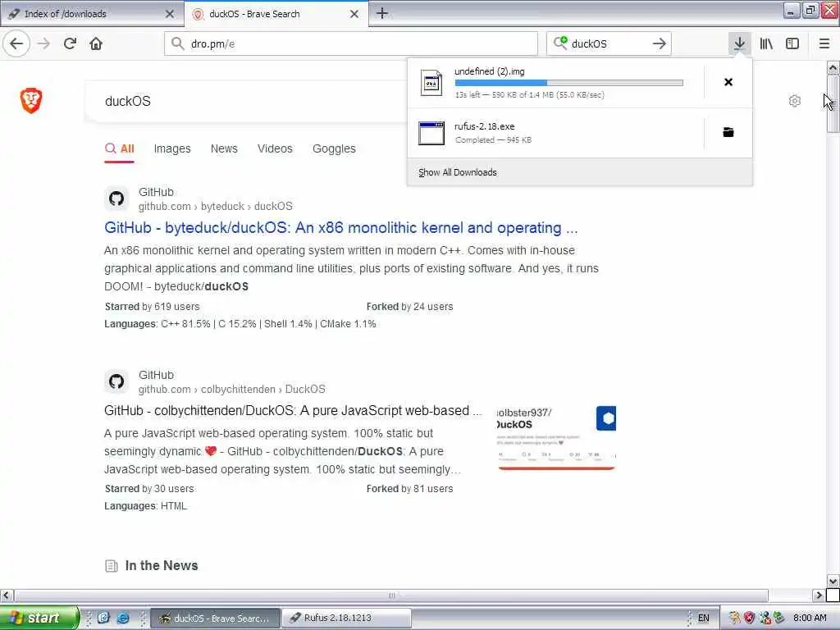This screenshot has height=630, width=840.
Task: Open the library bookshelf icon
Action: 766,43
